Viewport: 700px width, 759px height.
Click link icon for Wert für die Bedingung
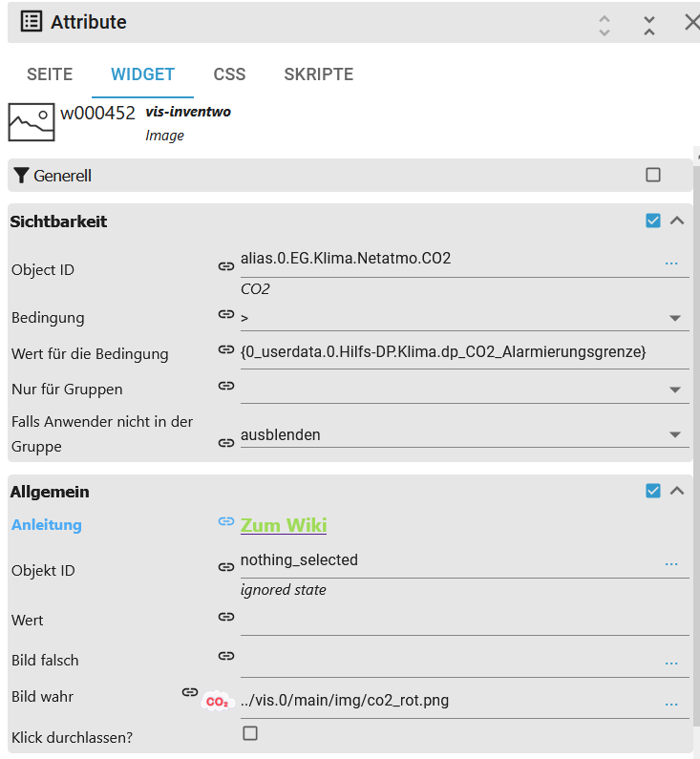(x=226, y=350)
